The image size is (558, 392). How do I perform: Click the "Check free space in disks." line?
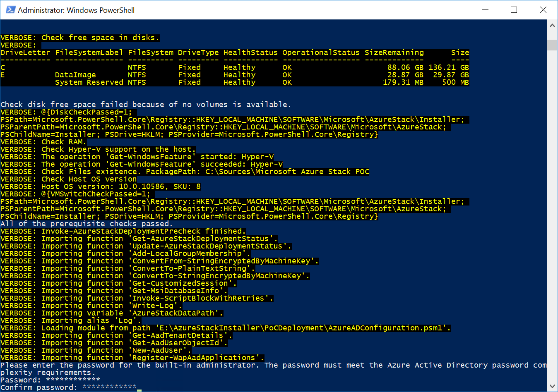80,38
